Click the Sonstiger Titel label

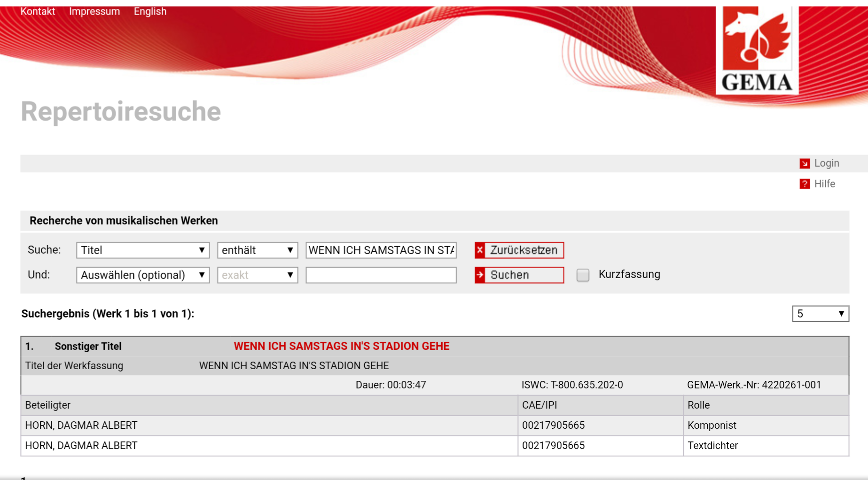[88, 347]
